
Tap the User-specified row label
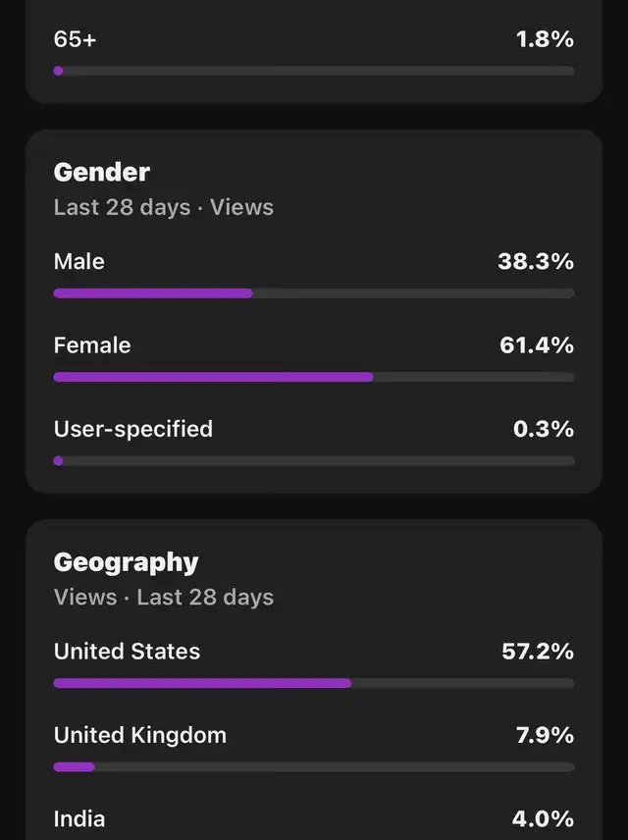point(133,429)
